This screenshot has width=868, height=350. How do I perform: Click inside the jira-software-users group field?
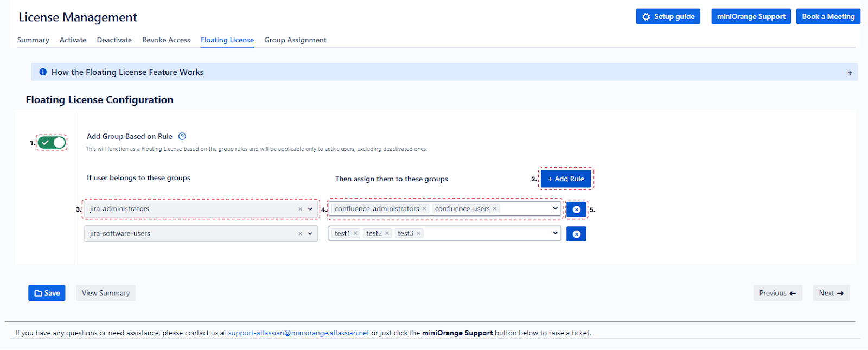201,234
